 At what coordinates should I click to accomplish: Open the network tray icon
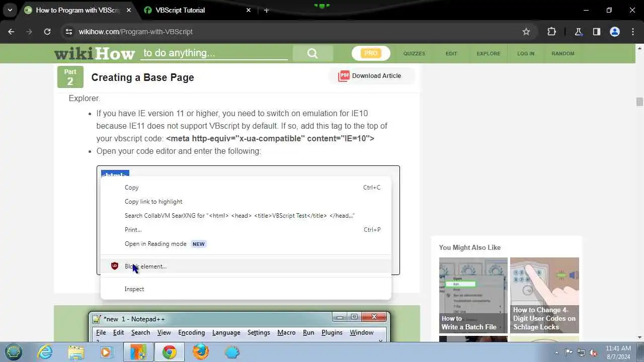581,352
